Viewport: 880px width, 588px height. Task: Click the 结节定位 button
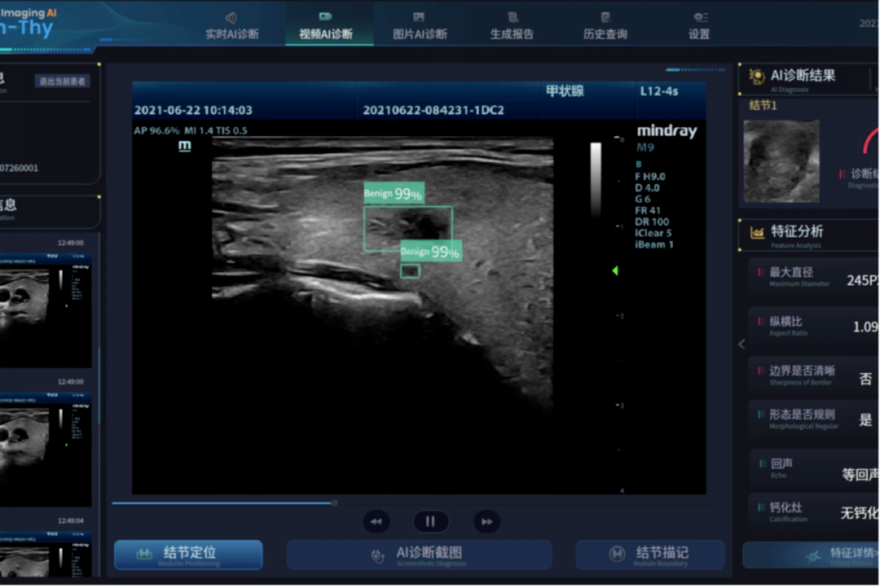tap(188, 555)
